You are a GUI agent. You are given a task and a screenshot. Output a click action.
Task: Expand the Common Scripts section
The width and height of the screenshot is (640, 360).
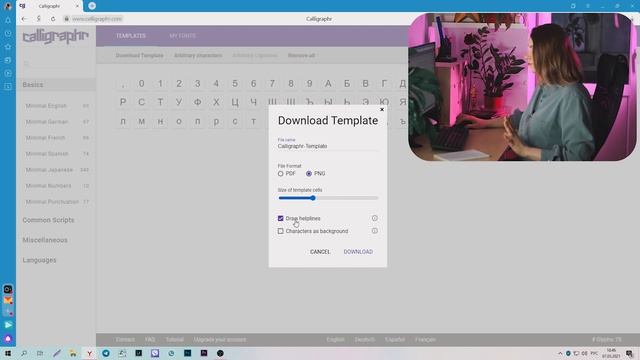[x=49, y=220]
